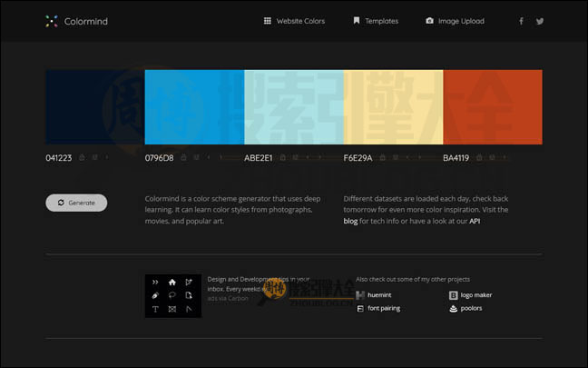Open adjust sliders for F6E29A
The width and height of the screenshot is (588, 368).
pyautogui.click(x=395, y=157)
